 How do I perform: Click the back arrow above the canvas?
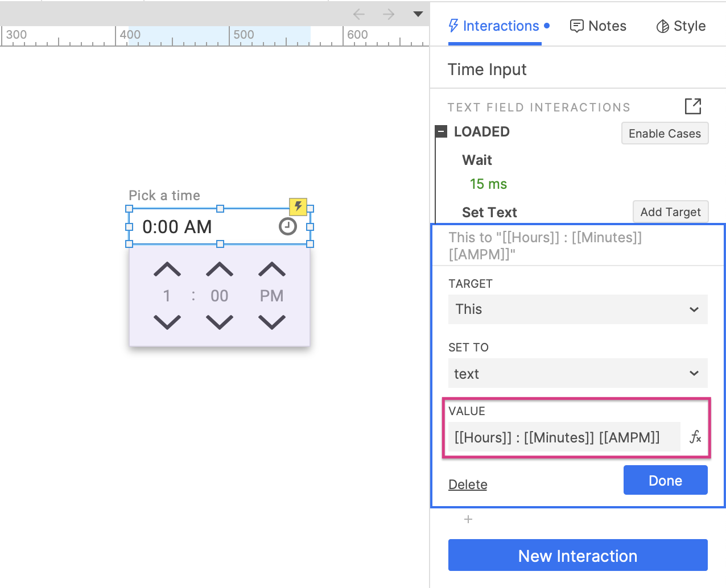(358, 14)
